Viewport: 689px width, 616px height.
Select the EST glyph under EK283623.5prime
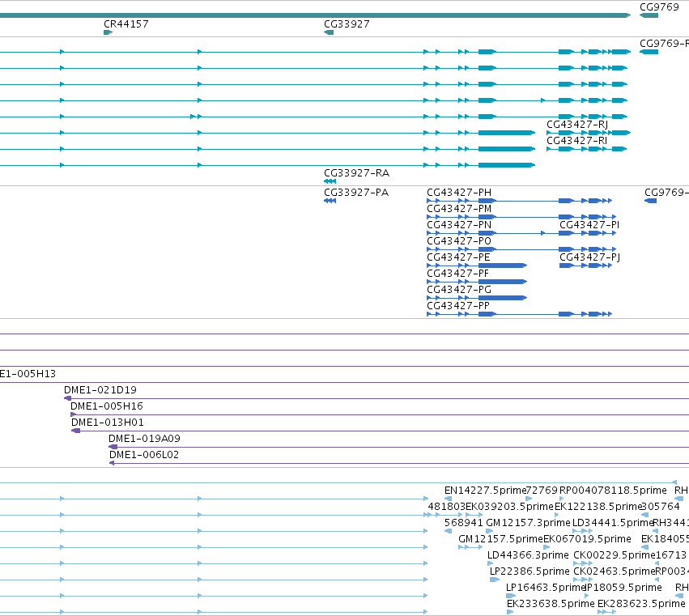(606, 612)
